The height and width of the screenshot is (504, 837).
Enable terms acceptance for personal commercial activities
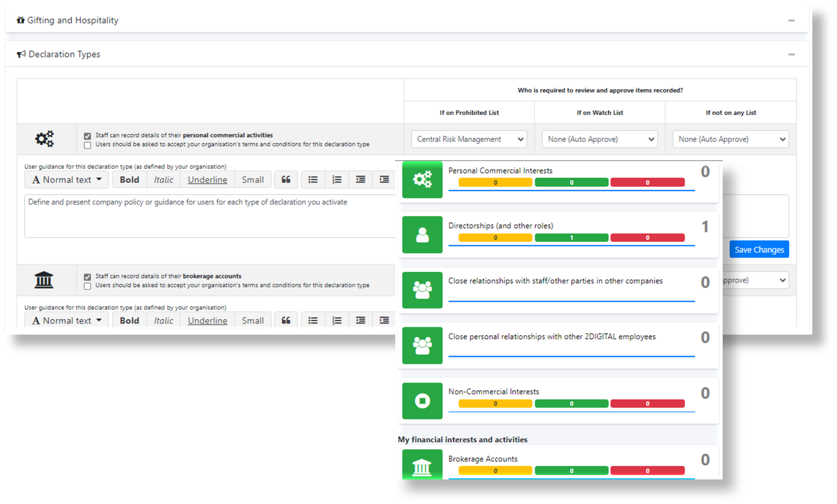coord(87,145)
